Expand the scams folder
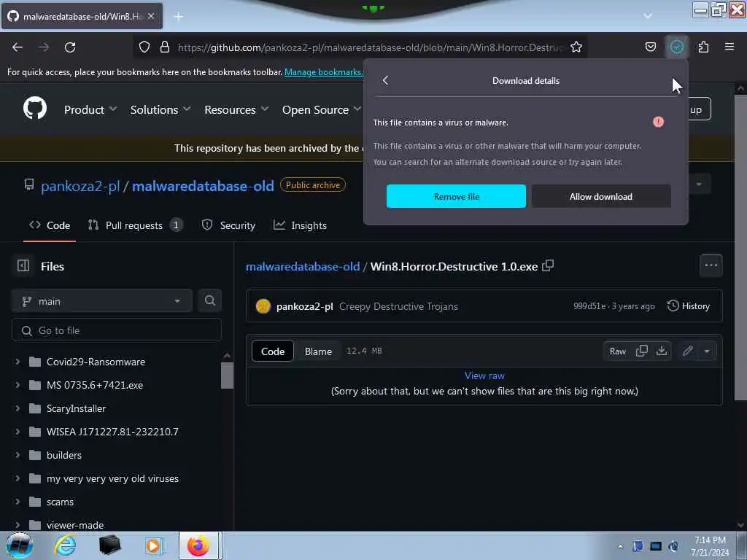747x560 pixels. (18, 502)
